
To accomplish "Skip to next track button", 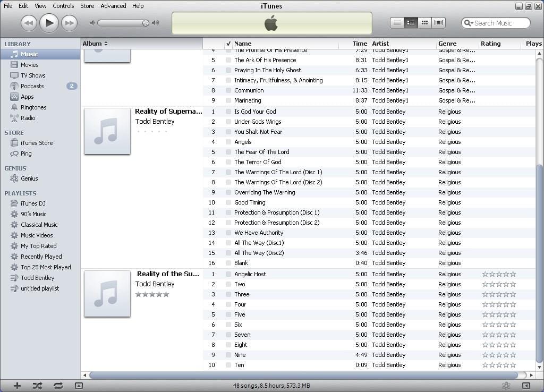I will click(x=70, y=23).
